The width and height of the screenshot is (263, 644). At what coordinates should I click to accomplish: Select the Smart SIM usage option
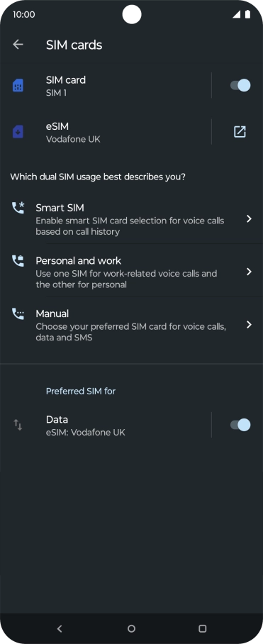(131, 219)
